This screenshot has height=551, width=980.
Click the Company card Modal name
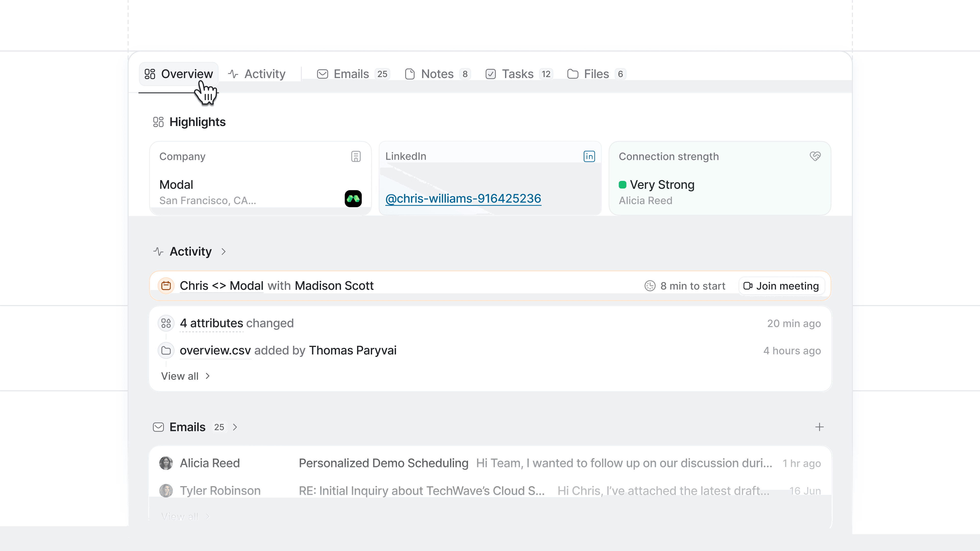tap(176, 185)
